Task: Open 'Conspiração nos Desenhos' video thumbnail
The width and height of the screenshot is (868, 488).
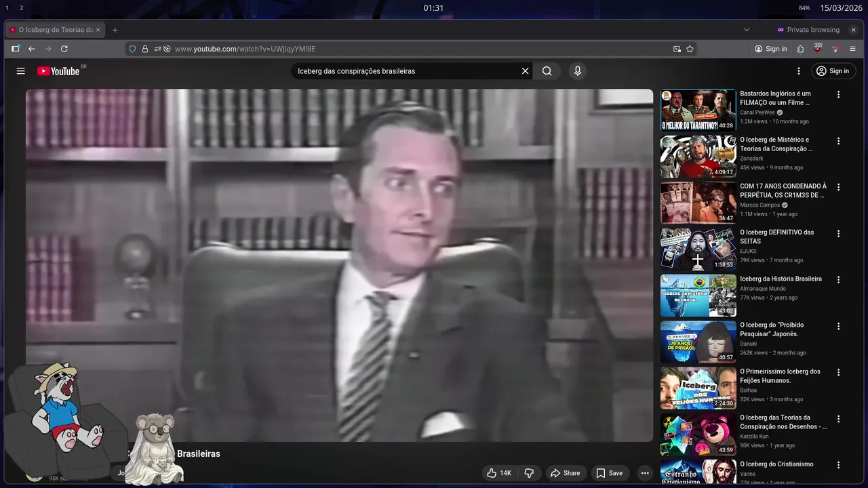Action: 698,434
